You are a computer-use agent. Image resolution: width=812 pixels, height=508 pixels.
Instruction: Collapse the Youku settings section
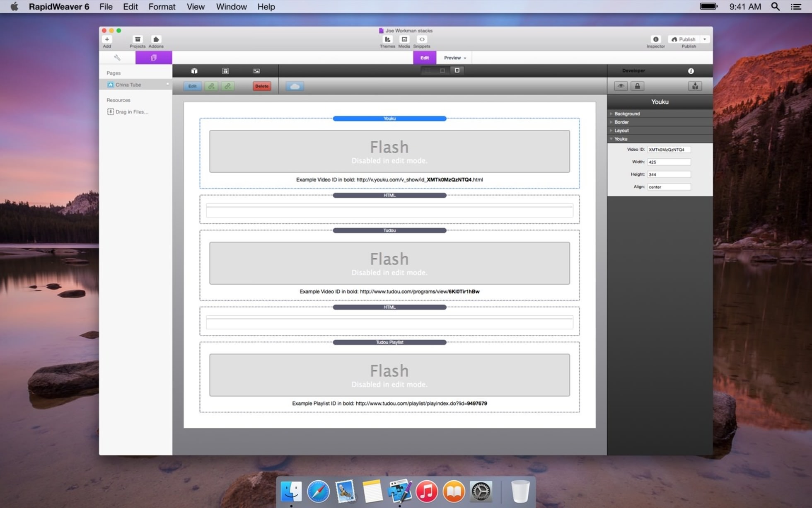coord(660,139)
